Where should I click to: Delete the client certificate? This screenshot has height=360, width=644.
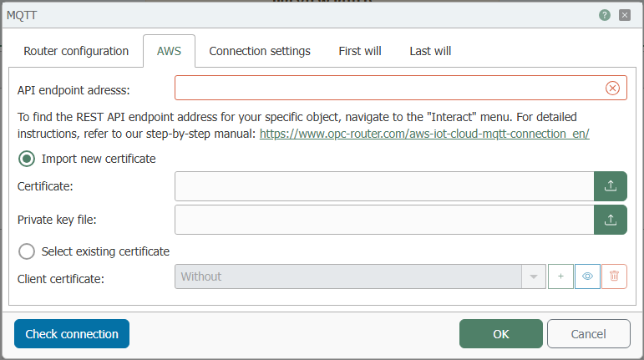(614, 276)
